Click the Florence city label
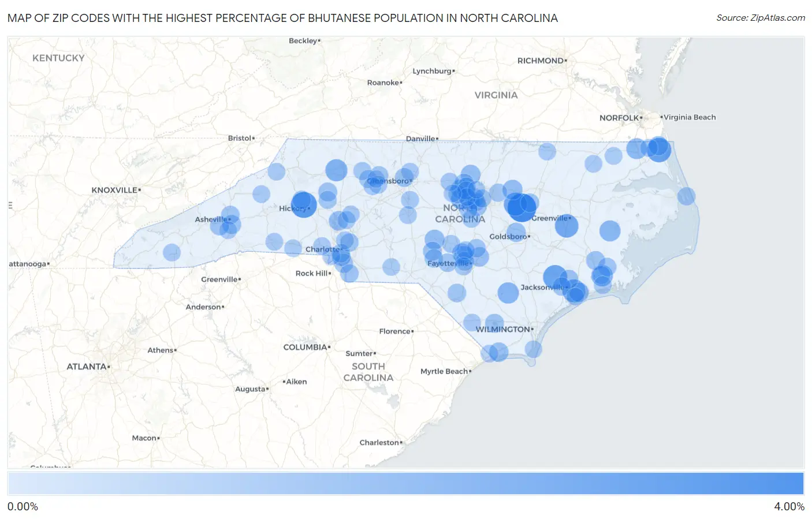Screen dimensions: 812x519 395,331
